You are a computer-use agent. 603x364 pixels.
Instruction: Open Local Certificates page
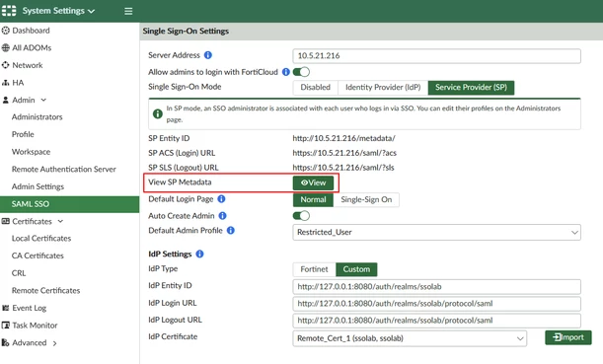[x=41, y=239]
